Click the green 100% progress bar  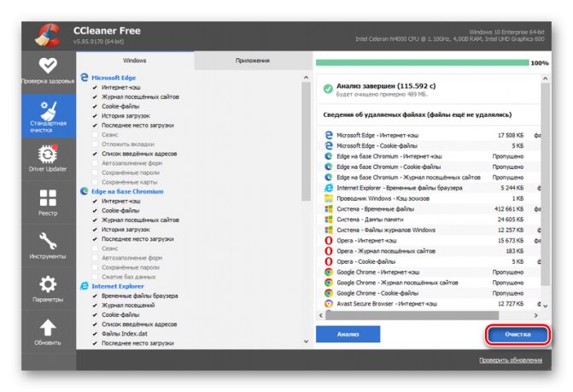(x=422, y=63)
